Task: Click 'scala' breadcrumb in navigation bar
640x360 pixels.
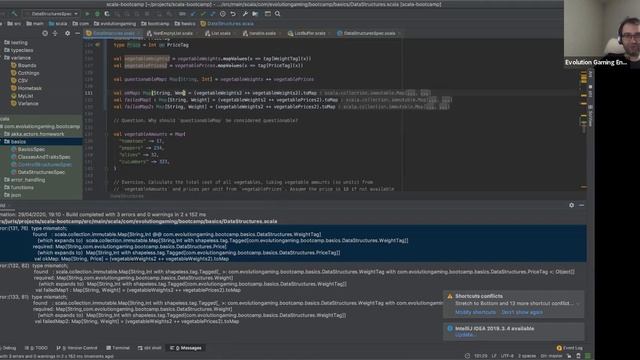Action: click(58, 24)
